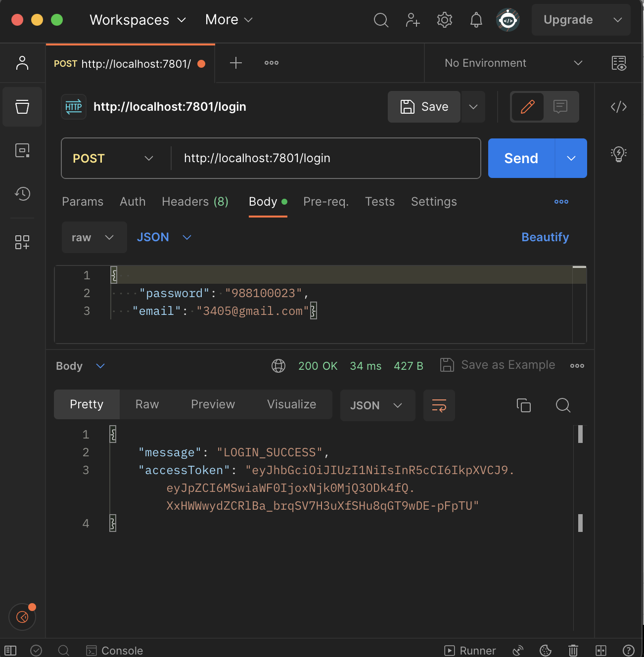Open the code snippet icon
Image resolution: width=644 pixels, height=657 pixels.
pos(619,107)
